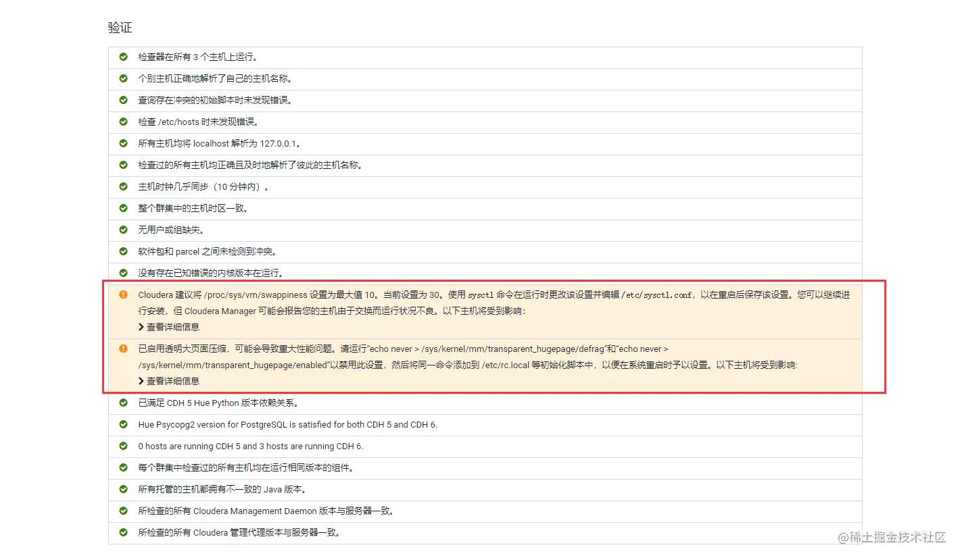Click text 0 hosts are running CDH 5 and 3 hosts
The image size is (962, 560).
coord(251,447)
